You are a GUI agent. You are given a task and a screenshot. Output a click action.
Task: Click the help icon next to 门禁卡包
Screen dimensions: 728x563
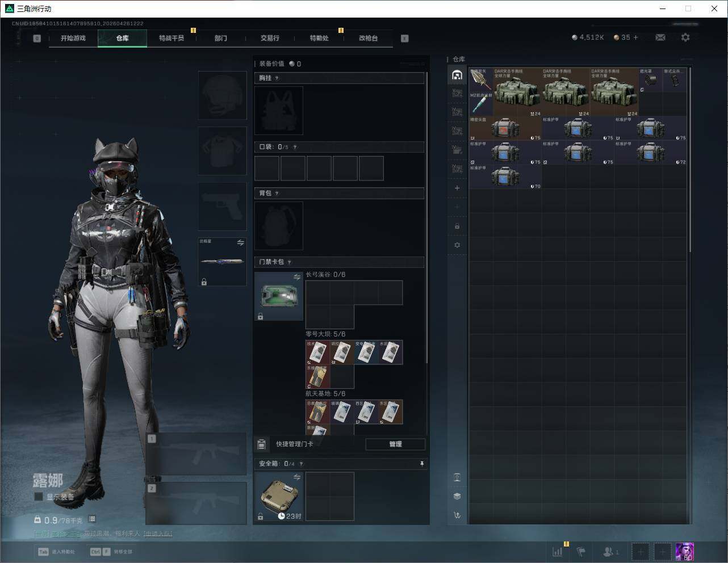point(289,262)
